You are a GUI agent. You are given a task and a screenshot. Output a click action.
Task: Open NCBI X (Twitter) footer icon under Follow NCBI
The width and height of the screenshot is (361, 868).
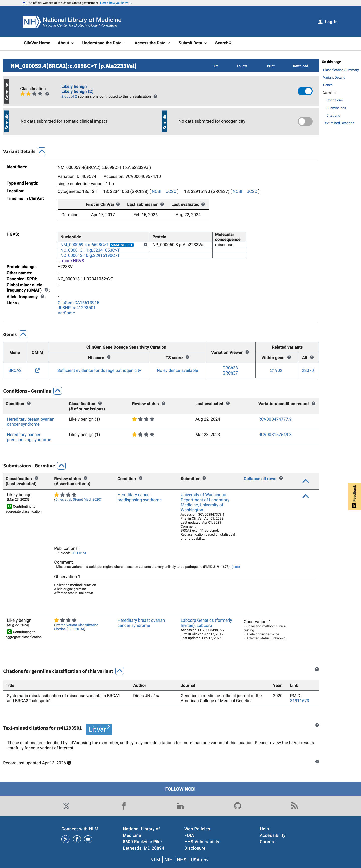[x=66, y=806]
